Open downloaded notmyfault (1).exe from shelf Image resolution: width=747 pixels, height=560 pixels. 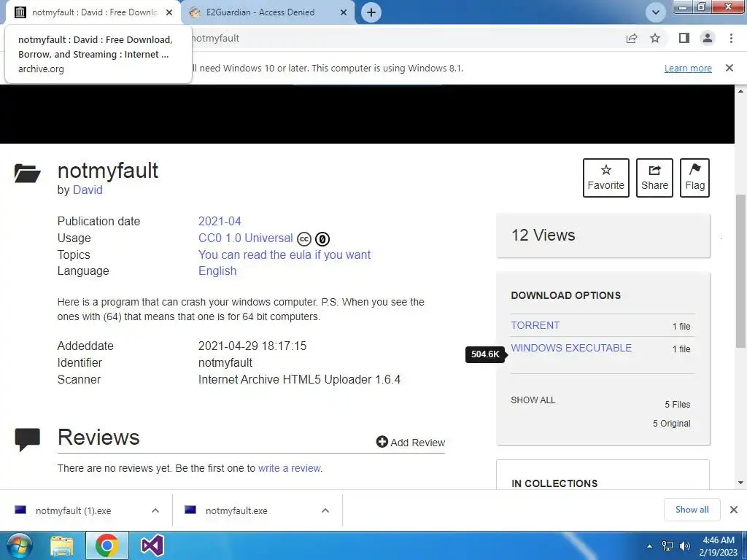74,510
